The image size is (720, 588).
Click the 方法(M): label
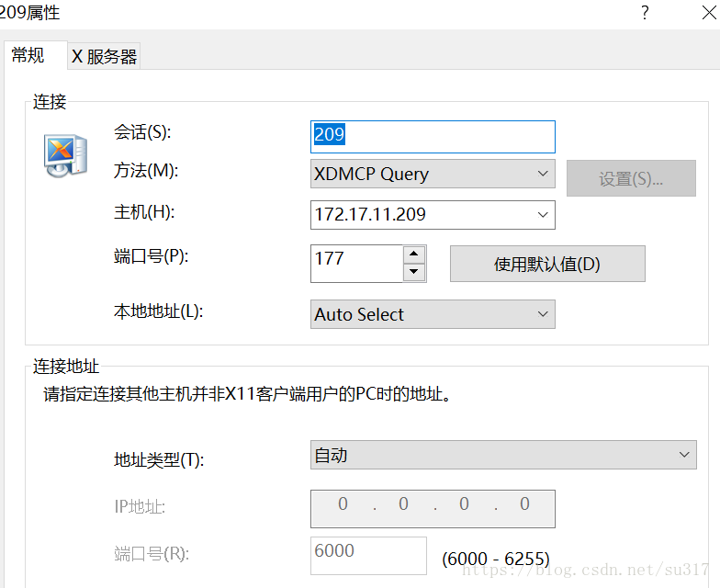click(x=146, y=171)
